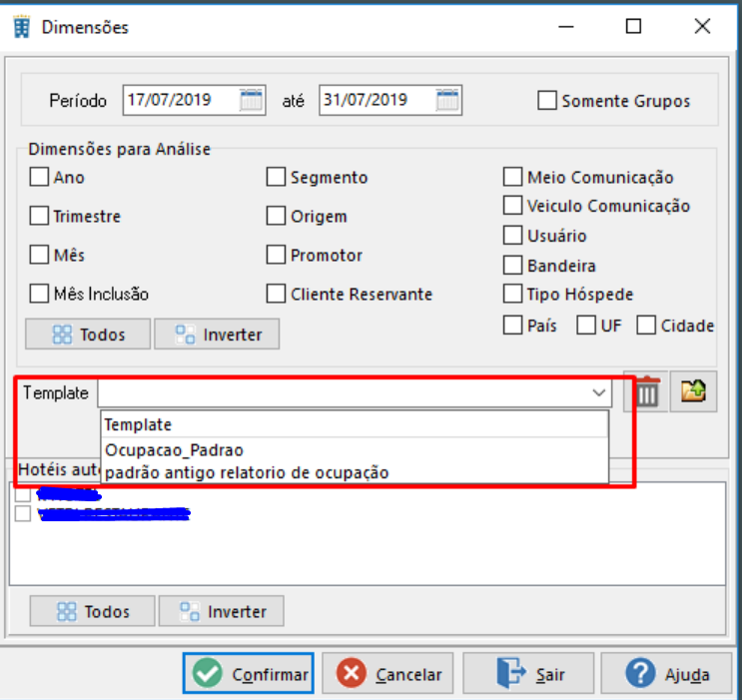Check the Tipo Hóspede checkbox
This screenshot has width=742, height=700.
pos(513,294)
